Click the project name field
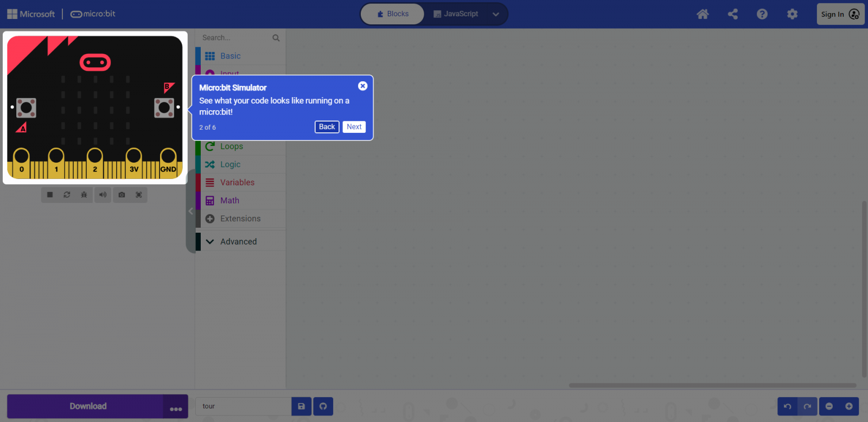The image size is (868, 422). click(x=243, y=406)
